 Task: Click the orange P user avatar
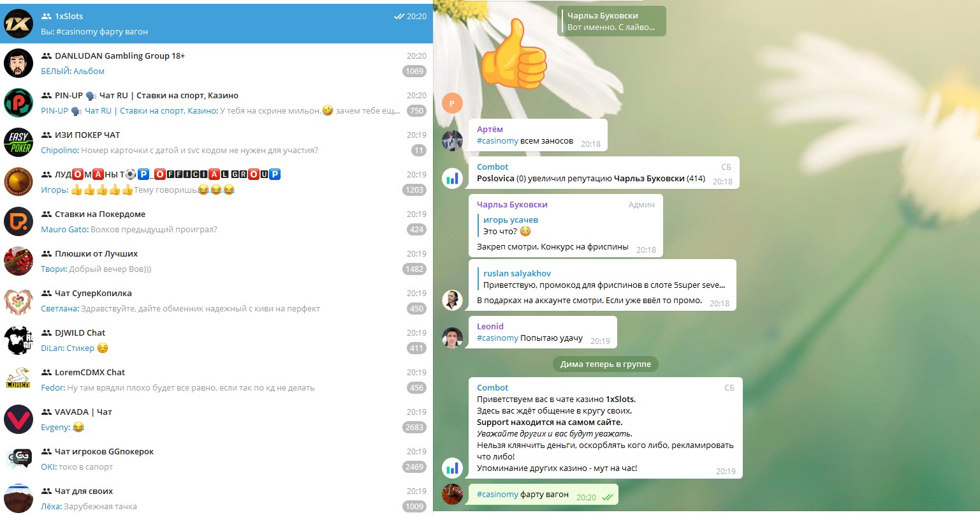click(452, 103)
